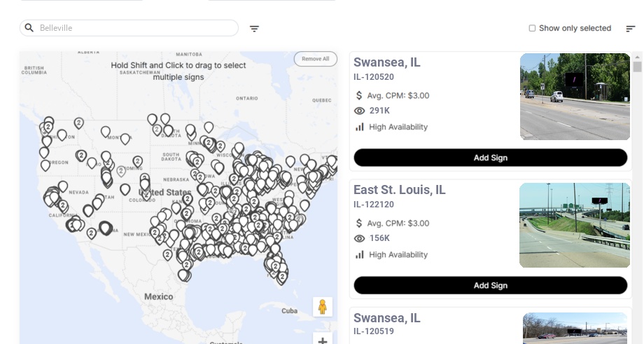Open the sort icon near Show only selected
Image resolution: width=644 pixels, height=344 pixels.
pos(631,29)
